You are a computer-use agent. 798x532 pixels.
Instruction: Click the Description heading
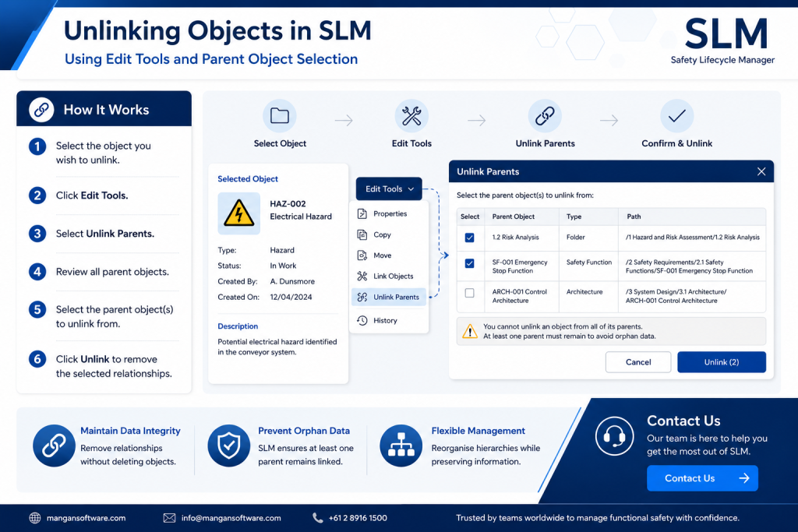click(238, 326)
